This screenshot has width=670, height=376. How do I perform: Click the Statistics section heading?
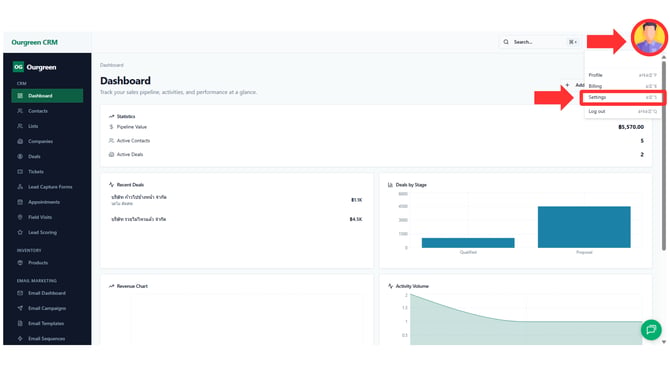126,116
